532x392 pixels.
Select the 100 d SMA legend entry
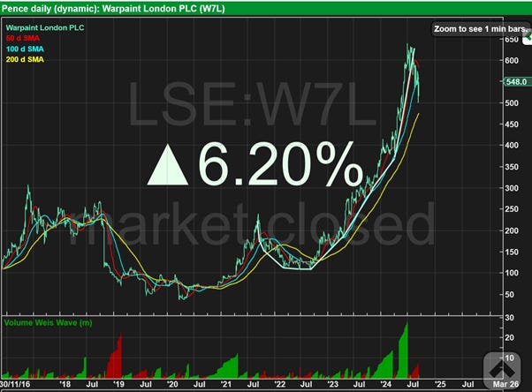pos(25,49)
